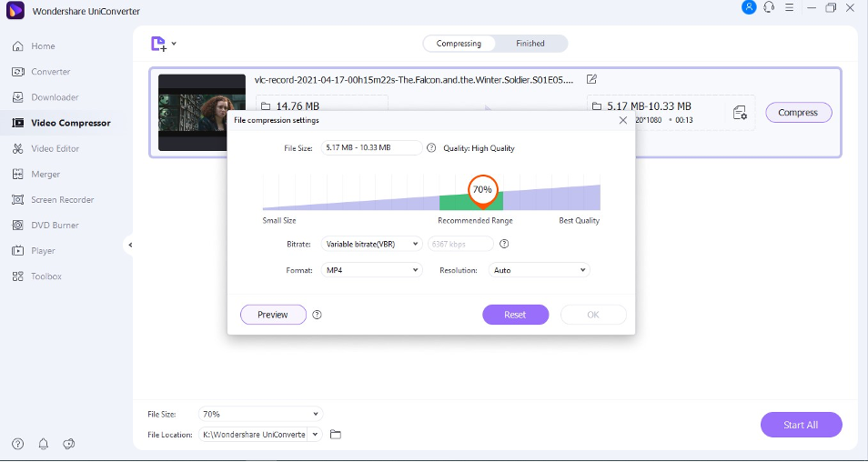
Task: Open the hamburger menu icon
Action: tap(789, 8)
